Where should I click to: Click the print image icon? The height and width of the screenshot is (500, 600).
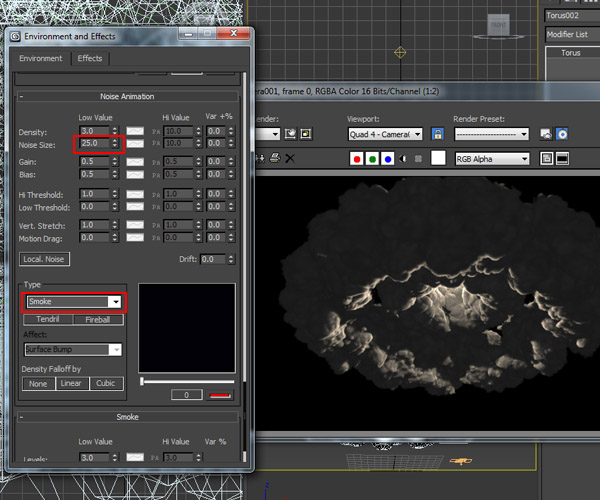[x=273, y=158]
